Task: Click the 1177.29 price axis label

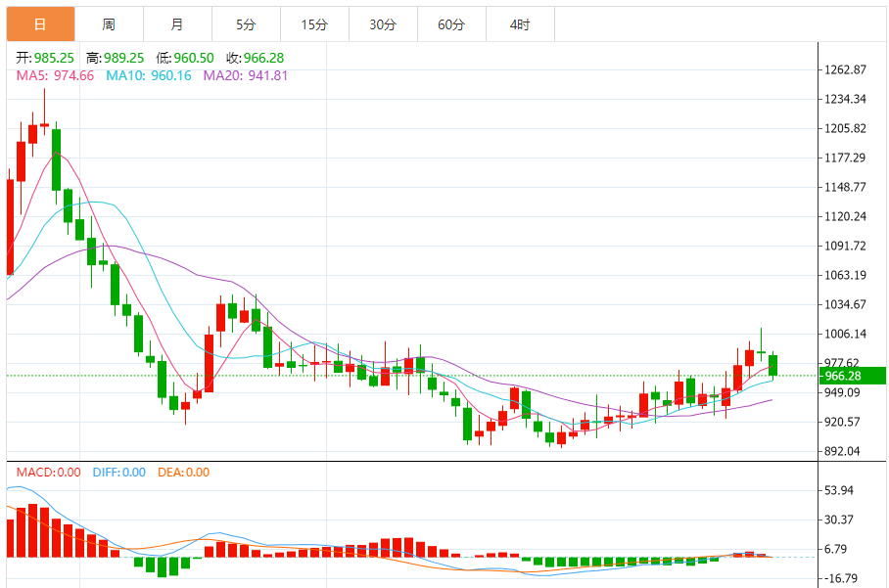Action: 845,158
